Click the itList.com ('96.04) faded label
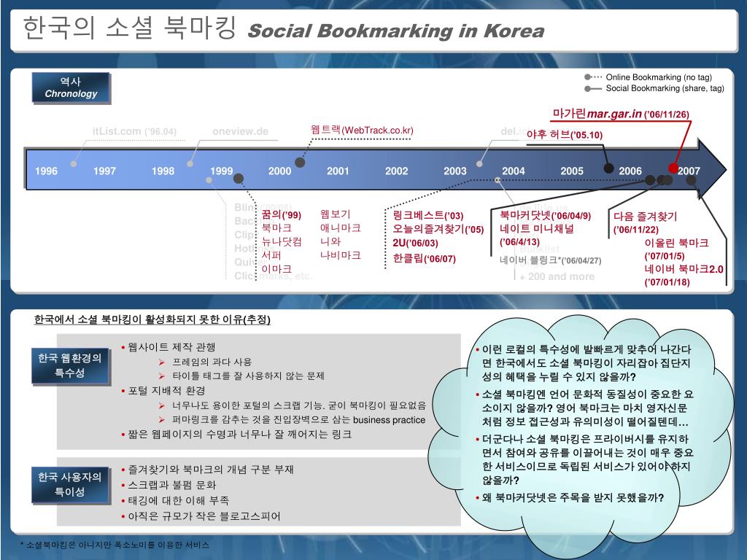This screenshot has width=747, height=560. tap(134, 131)
